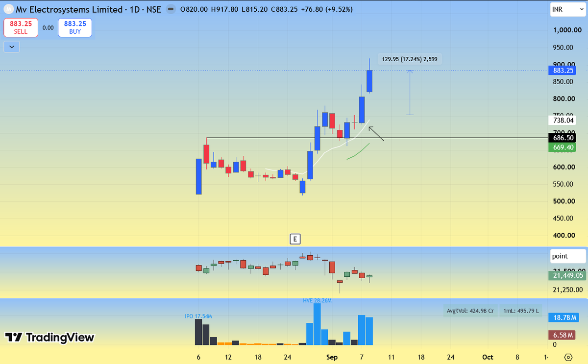This screenshot has width=588, height=364.
Task: Click the black 686.50 horizontal line label
Action: (x=563, y=139)
